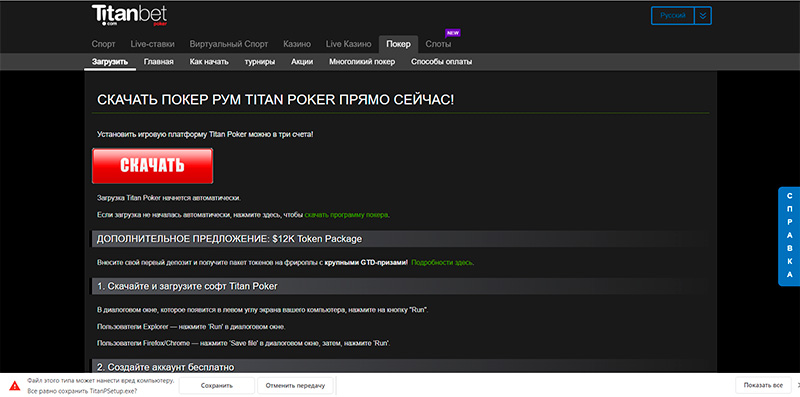The height and width of the screenshot is (397, 800).
Task: Select the Русский language box
Action: coord(673,16)
